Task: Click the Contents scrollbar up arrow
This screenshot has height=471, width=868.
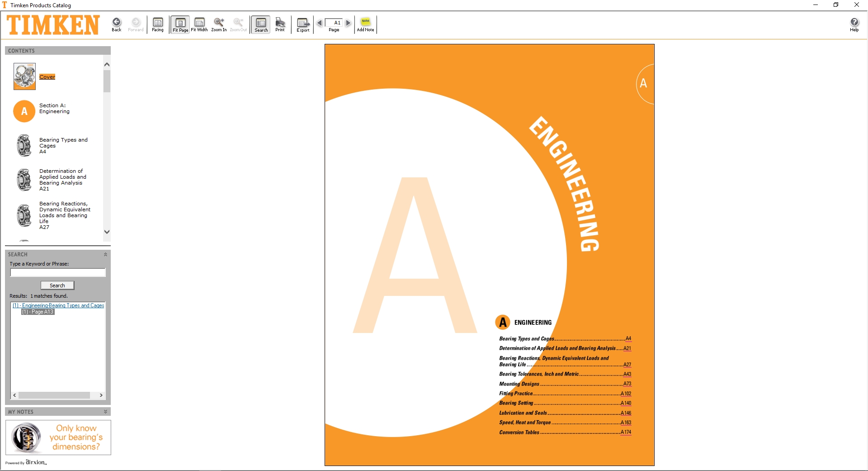Action: [107, 64]
